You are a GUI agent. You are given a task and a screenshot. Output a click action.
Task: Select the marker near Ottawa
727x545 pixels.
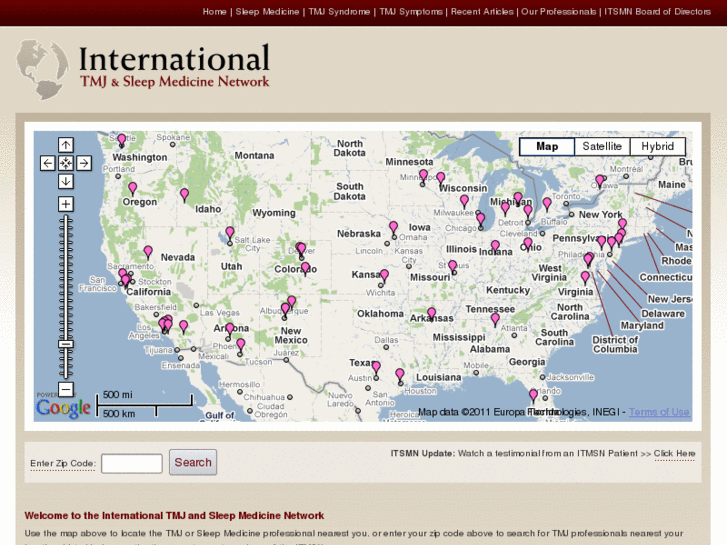click(600, 180)
